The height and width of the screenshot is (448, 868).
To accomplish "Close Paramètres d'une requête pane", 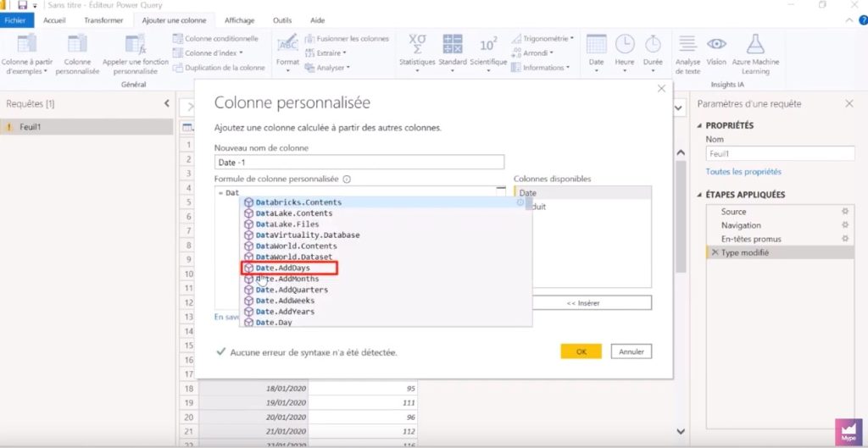I will (x=849, y=103).
